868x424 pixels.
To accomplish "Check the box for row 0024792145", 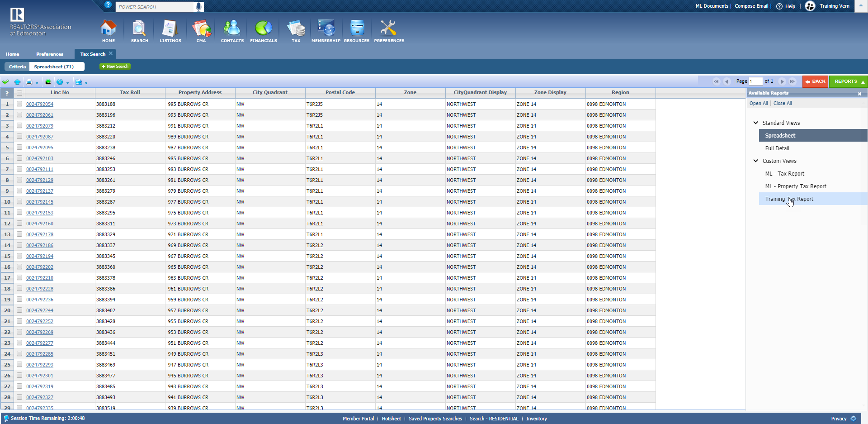I will click(x=19, y=201).
